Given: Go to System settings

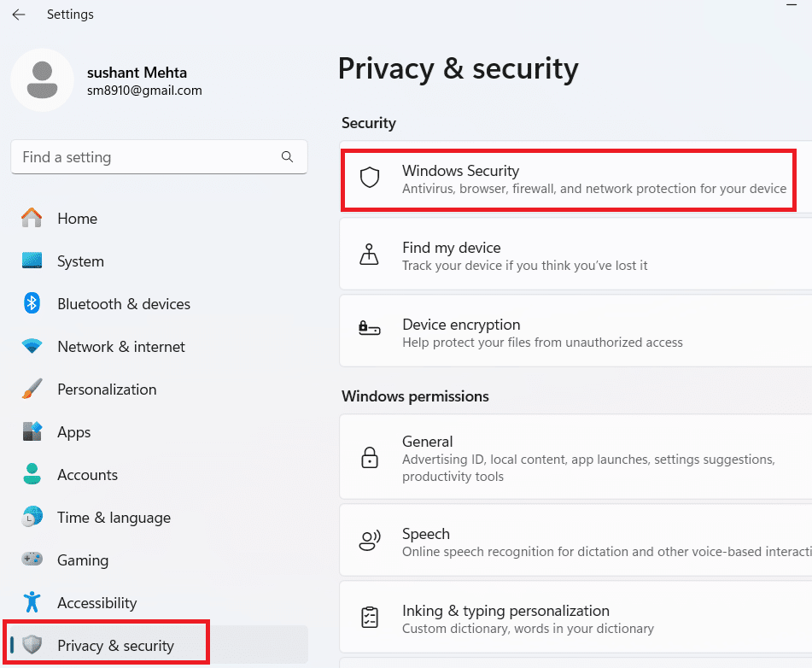Looking at the screenshot, I should click(x=80, y=261).
